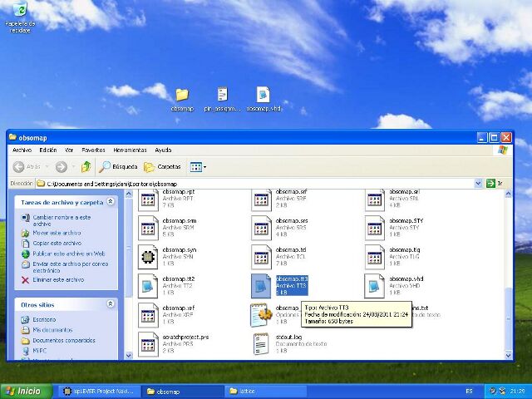The height and width of the screenshot is (399, 532).
Task: Select the obsomap.syn chip icon
Action: (148, 257)
